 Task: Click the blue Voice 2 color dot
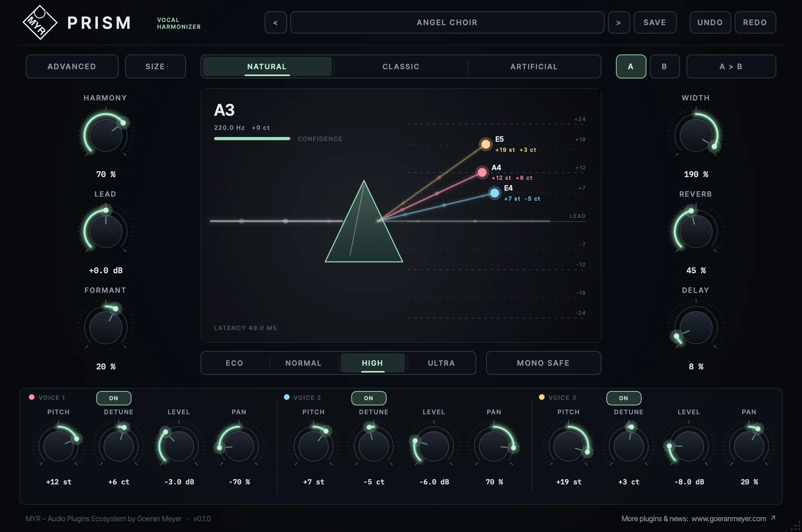(x=286, y=397)
